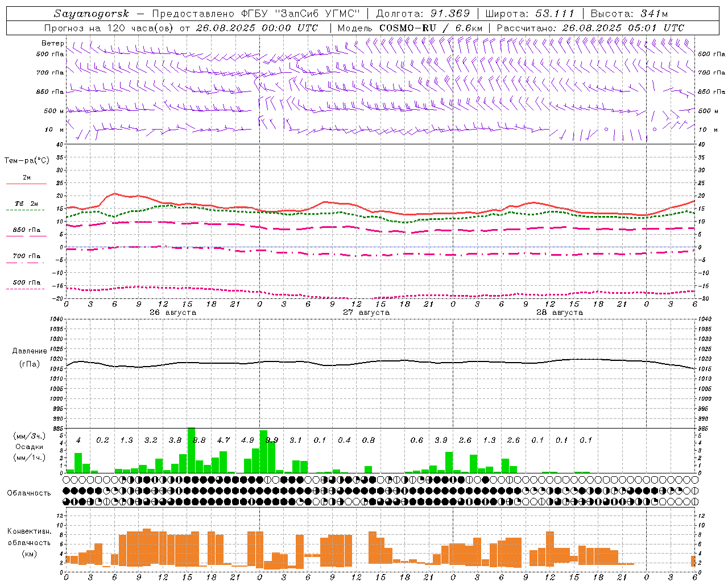This screenshot has width=728, height=582.
Task: Click the Осадки precipitation label
Action: (29, 447)
